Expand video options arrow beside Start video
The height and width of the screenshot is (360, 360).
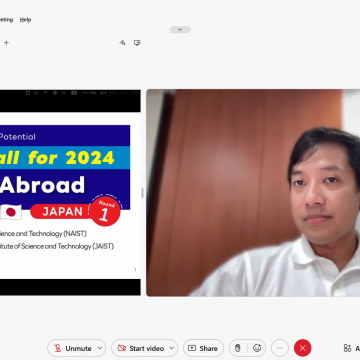point(172,348)
